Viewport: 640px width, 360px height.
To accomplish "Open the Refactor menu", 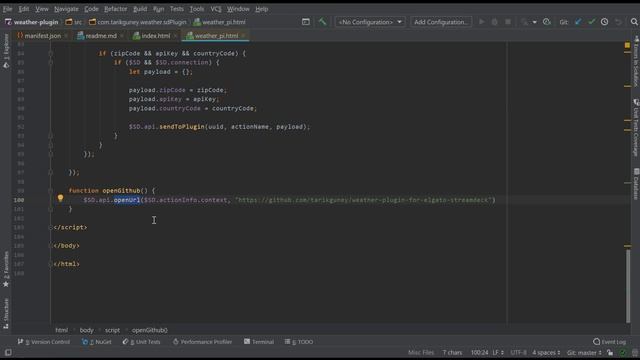I will (116, 9).
